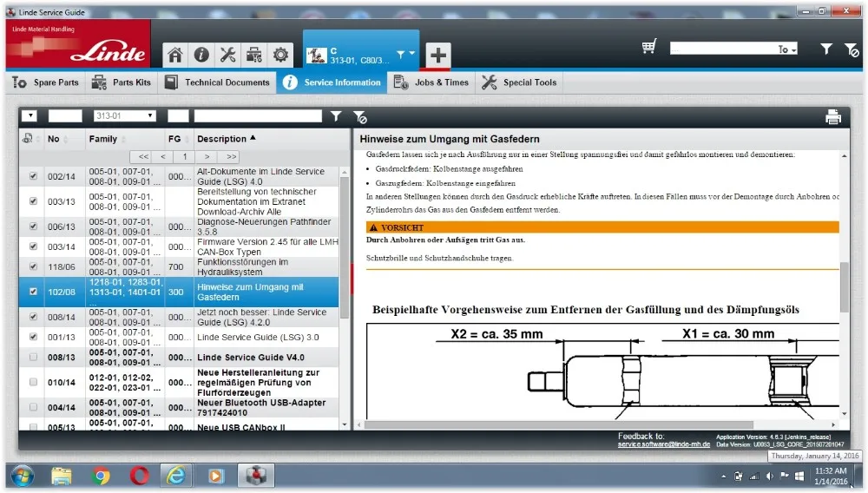Open the Info icon in top toolbar

tap(201, 55)
